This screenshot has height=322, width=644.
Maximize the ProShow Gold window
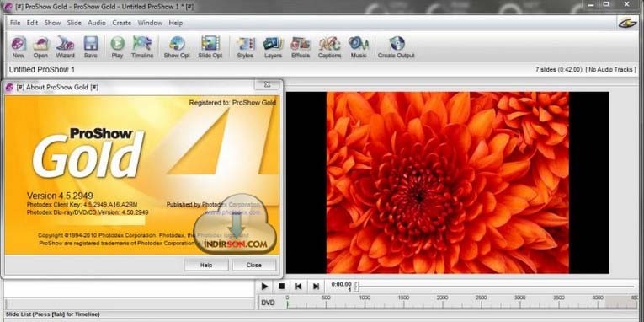click(x=606, y=4)
